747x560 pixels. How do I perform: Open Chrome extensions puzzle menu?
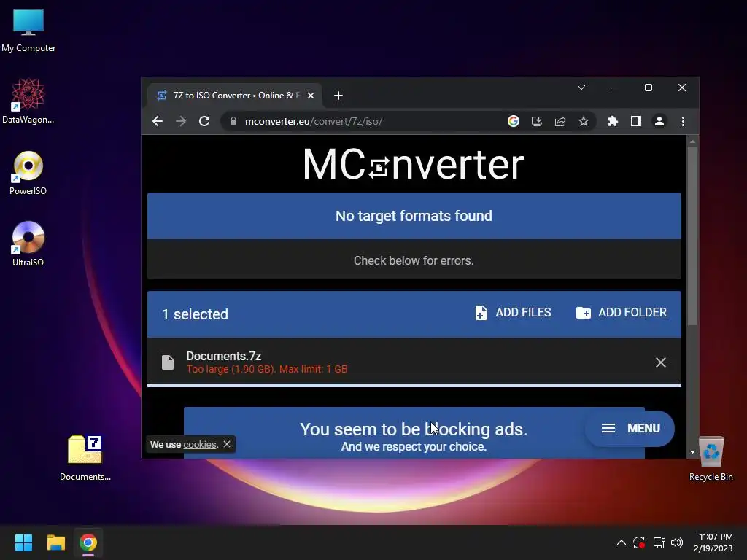pos(613,122)
